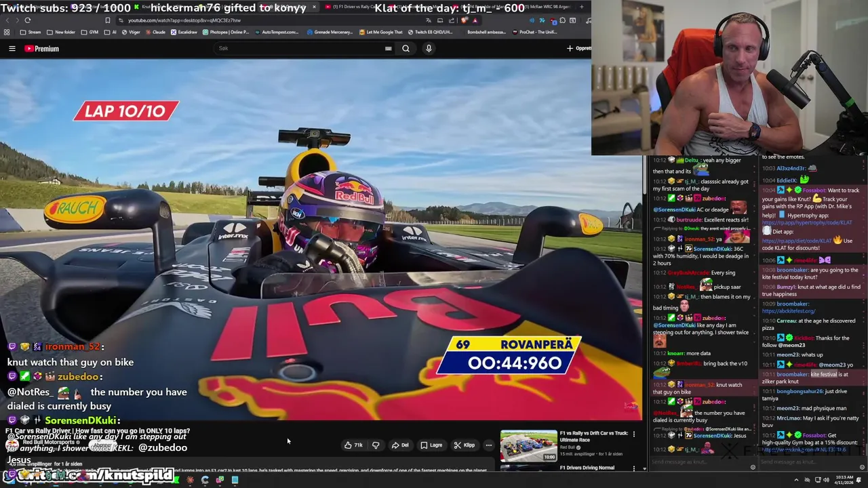
Task: Open options for F1 Drivers Driving Normal
Action: point(634,468)
